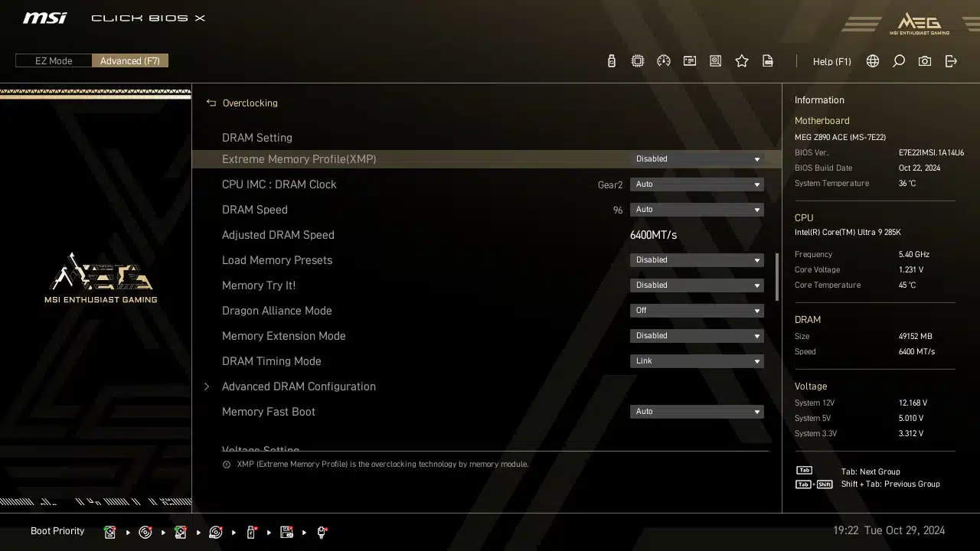
Task: Click CPU Frequency 5.40 GHz value
Action: tap(913, 254)
